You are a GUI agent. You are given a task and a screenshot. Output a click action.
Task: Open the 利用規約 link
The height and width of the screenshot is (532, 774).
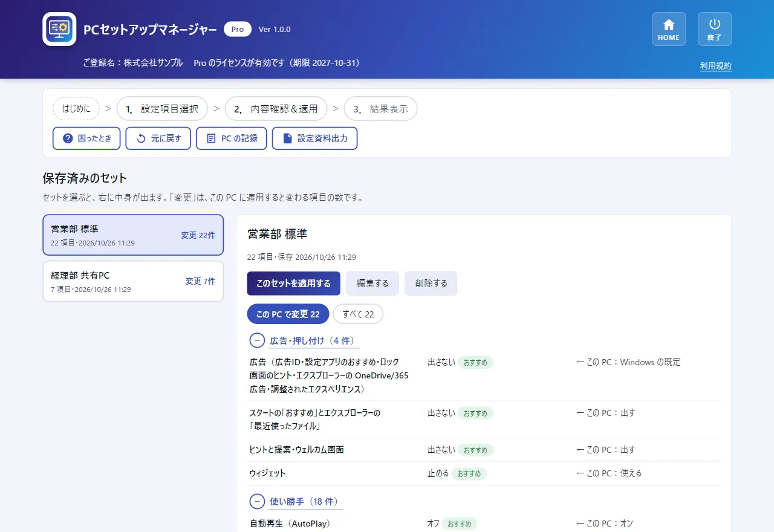point(716,66)
